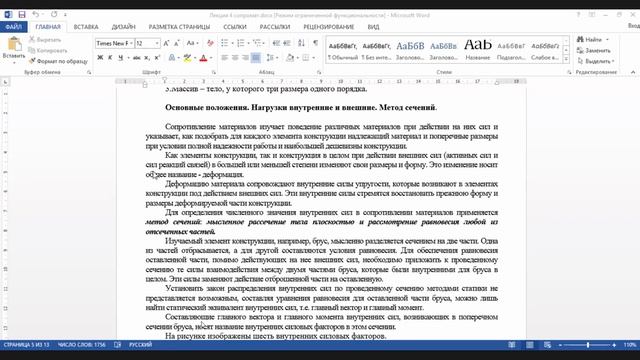Switch to РЕЦЕНЗИРОВАНИЕ tab
640x360 pixels.
[329, 27]
